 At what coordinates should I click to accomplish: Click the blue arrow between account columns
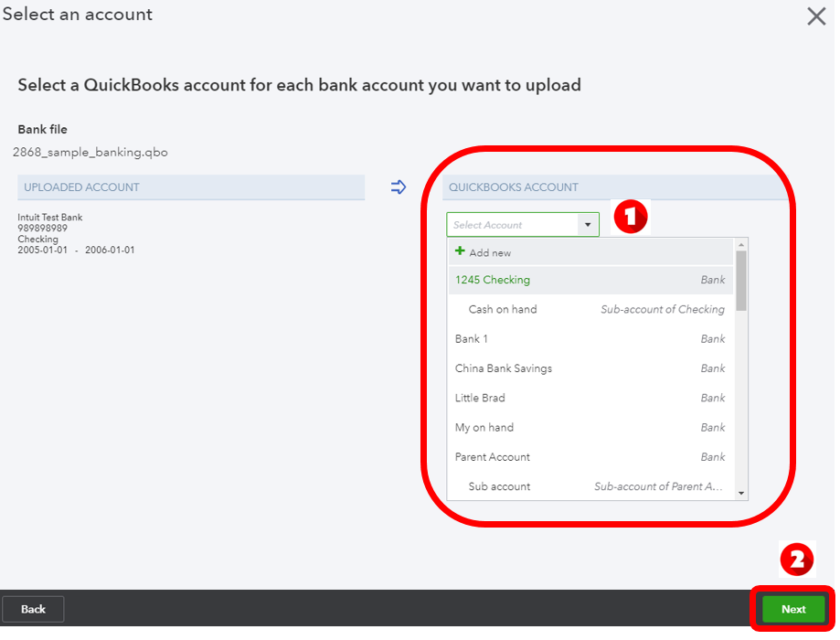tap(399, 187)
